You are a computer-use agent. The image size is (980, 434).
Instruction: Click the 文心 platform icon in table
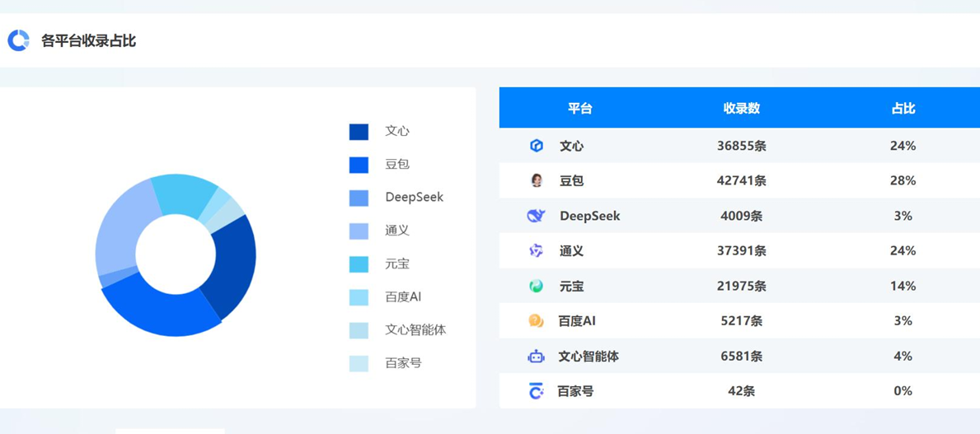click(537, 146)
